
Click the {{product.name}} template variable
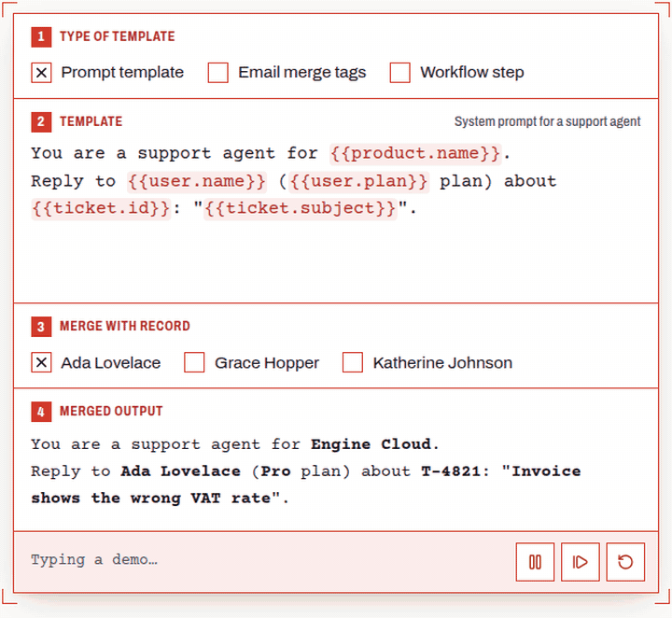coord(415,153)
